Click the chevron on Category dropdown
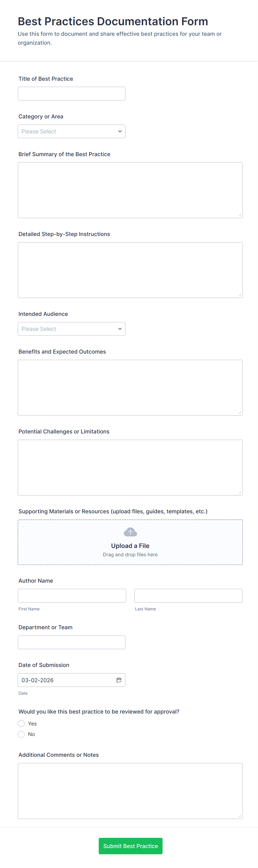The image size is (258, 868). click(120, 131)
